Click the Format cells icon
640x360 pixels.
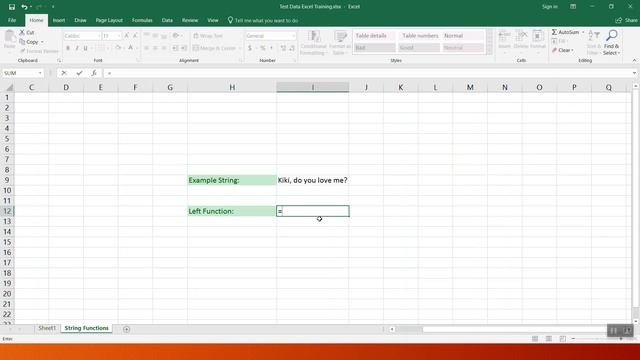click(538, 36)
